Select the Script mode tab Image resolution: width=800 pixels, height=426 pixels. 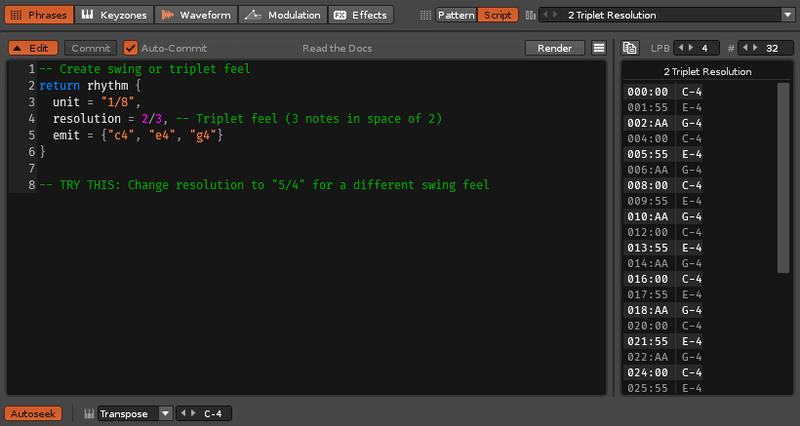click(498, 15)
